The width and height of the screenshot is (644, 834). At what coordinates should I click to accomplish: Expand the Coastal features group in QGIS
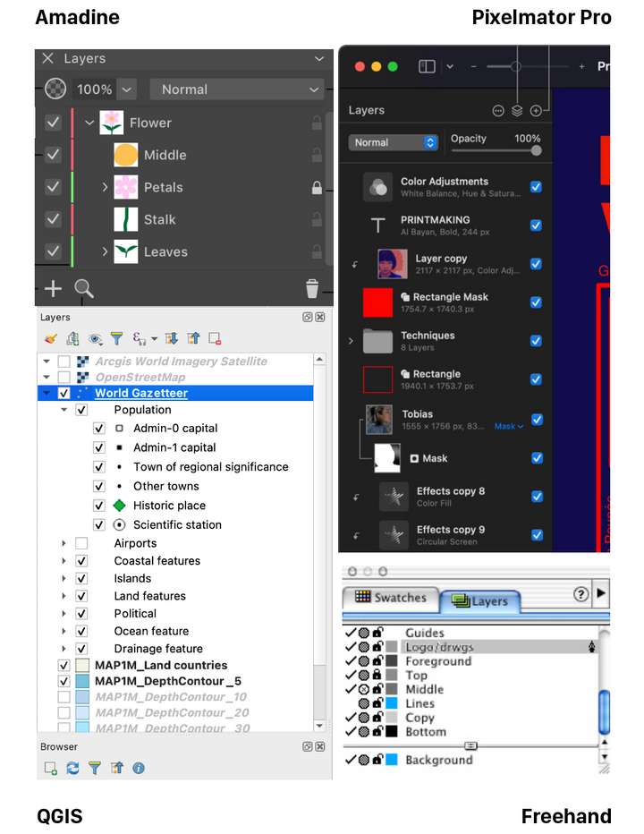coord(64,560)
